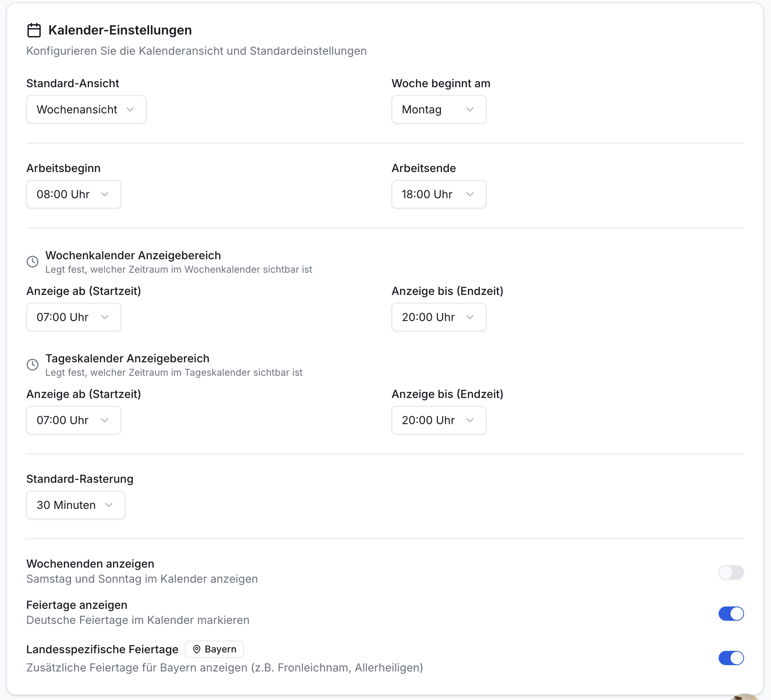Expand the Arbeitsbeginn dropdown at 08:00 Uhr

(74, 194)
